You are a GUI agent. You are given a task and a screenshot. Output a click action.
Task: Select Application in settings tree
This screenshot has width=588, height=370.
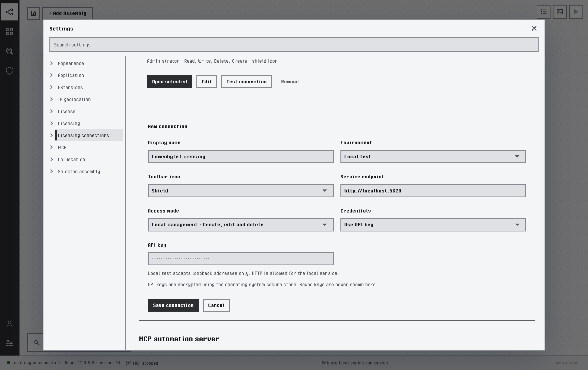tap(71, 75)
